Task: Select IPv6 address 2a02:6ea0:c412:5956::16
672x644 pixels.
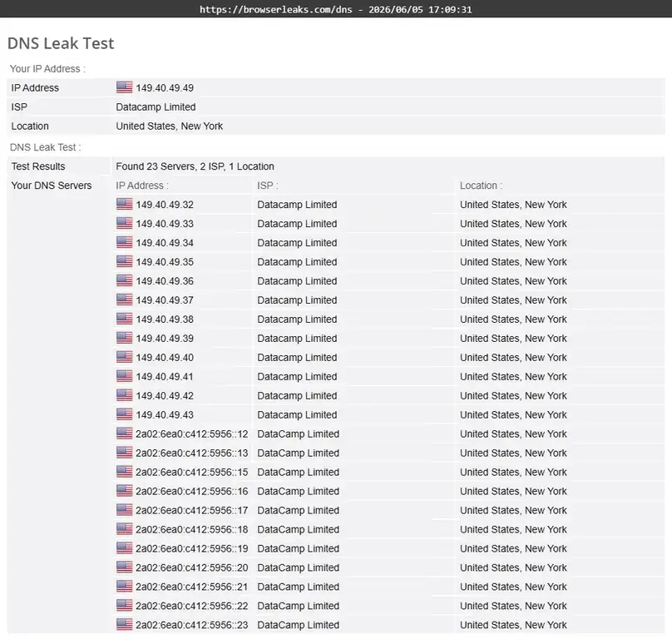Action: pos(191,492)
